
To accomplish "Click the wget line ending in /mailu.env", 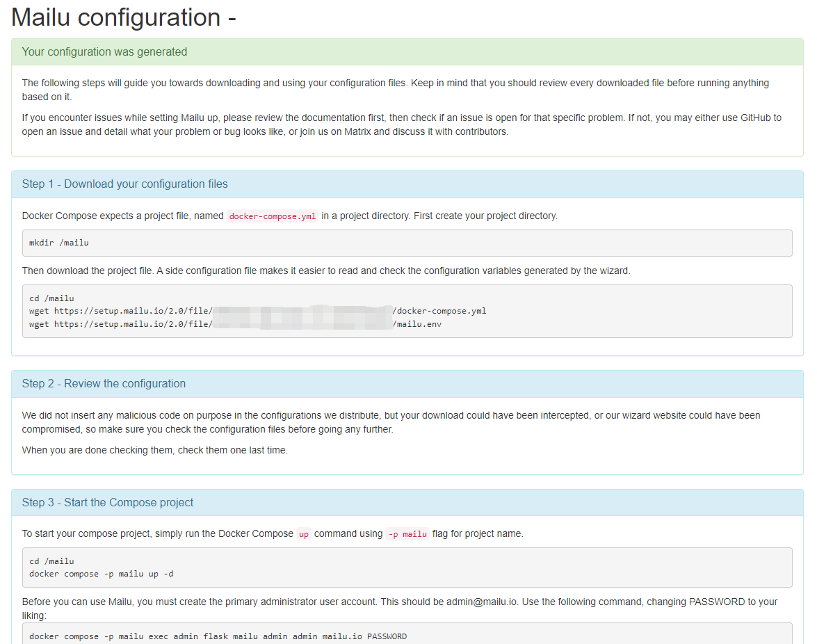I will tap(235, 324).
